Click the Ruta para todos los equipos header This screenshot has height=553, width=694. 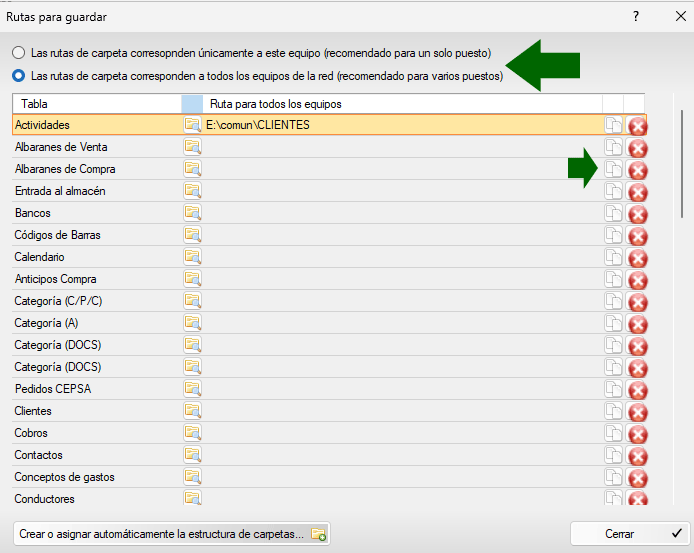coord(400,103)
